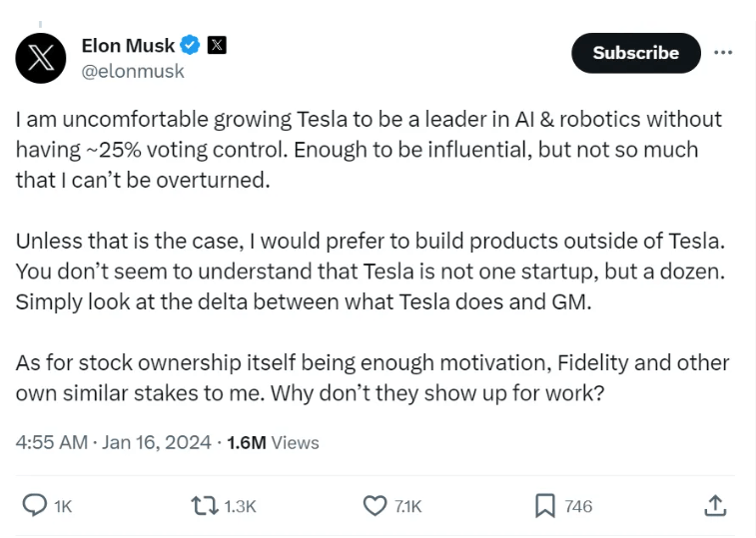Screen dimensions: 756x538
Task: Click the 7.1K likes count
Action: pyautogui.click(x=407, y=507)
